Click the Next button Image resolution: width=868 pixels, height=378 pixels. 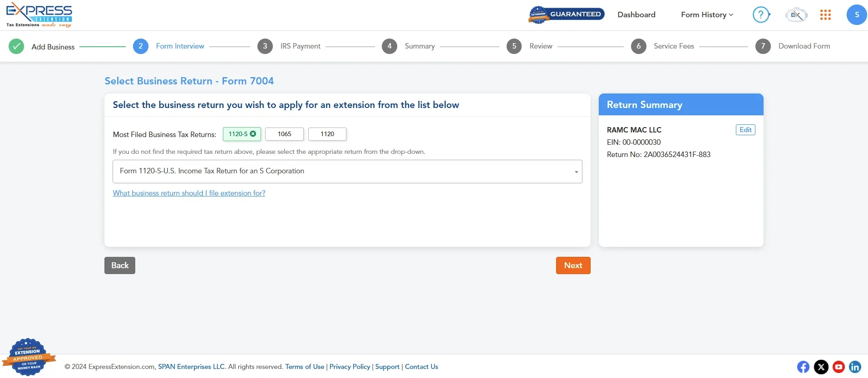pos(573,265)
